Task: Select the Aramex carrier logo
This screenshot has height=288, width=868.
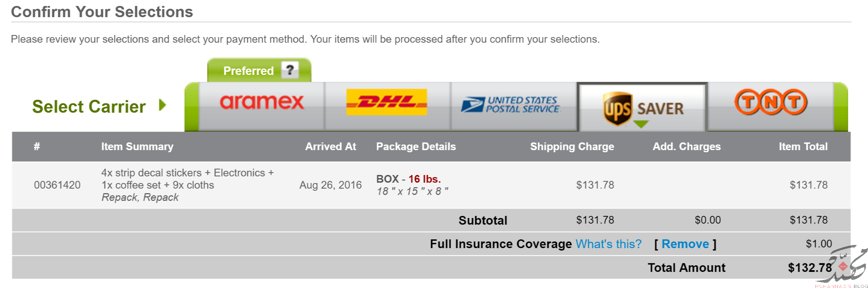Action: pos(262,102)
